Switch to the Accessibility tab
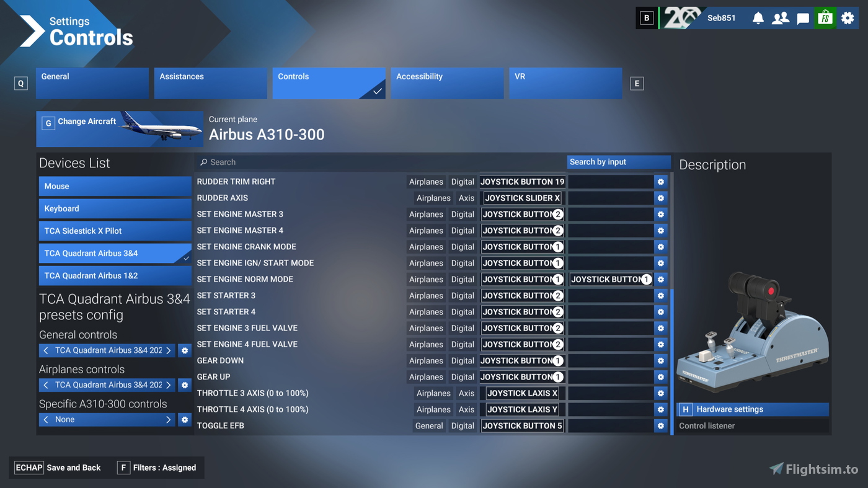 pyautogui.click(x=447, y=83)
